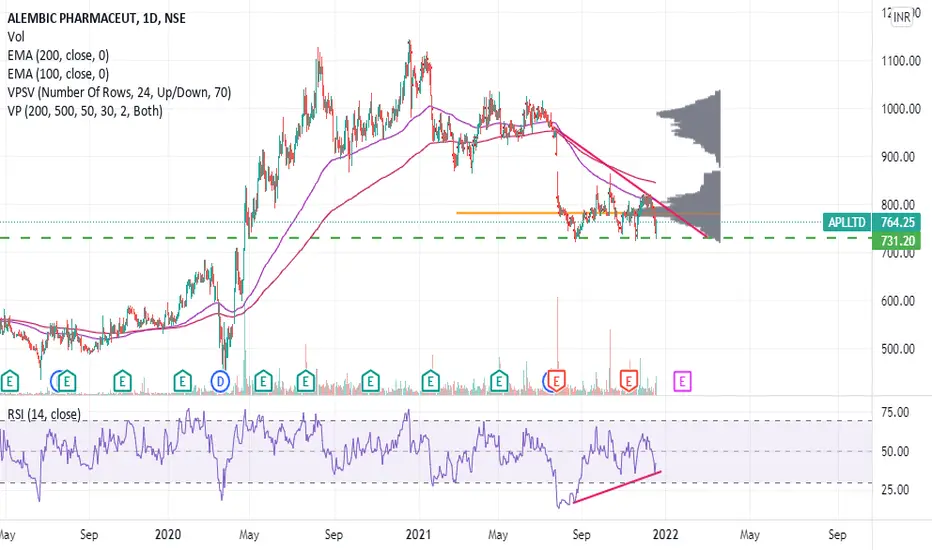Click the green earnings marker at May 2019
Screen dimensions: 932x550
click(9, 381)
